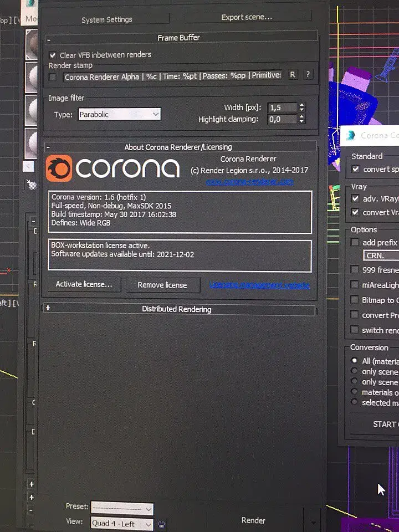Select the selected ma... conversion radio button

[x=355, y=402]
